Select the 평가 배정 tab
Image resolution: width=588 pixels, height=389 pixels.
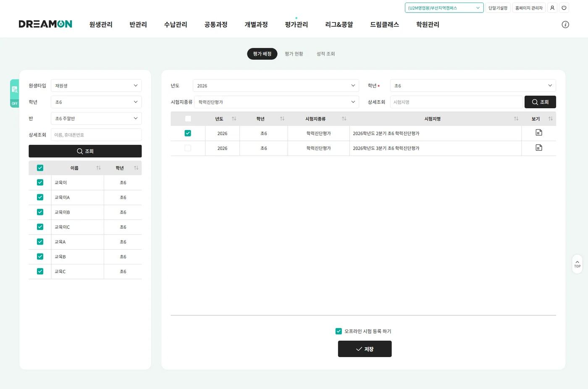click(262, 54)
